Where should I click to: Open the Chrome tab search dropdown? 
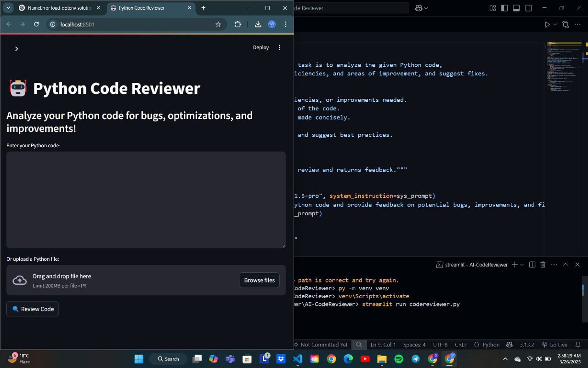pyautogui.click(x=8, y=8)
